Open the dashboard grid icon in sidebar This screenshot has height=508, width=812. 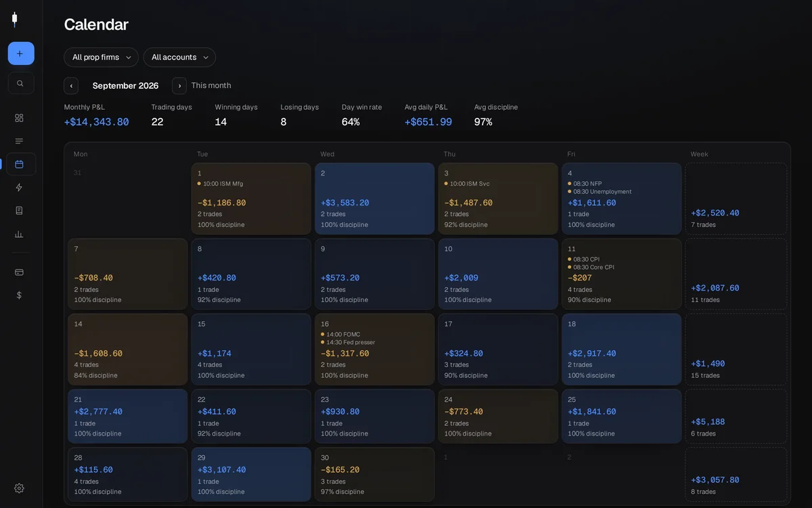tap(19, 118)
